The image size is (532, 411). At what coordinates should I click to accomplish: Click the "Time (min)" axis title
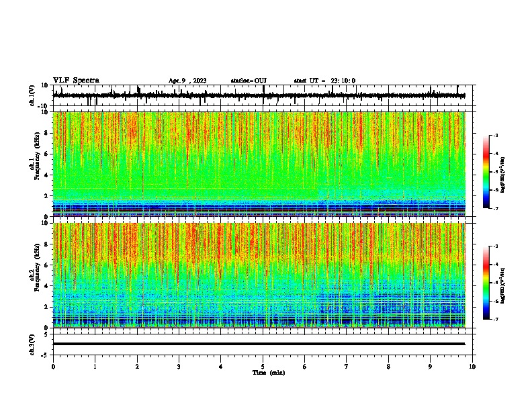[269, 373]
